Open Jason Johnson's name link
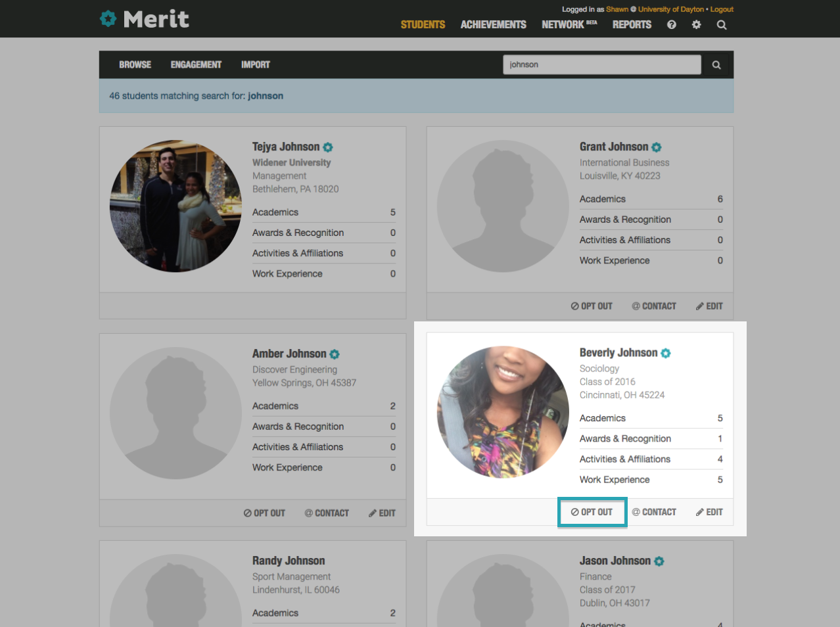 [615, 561]
